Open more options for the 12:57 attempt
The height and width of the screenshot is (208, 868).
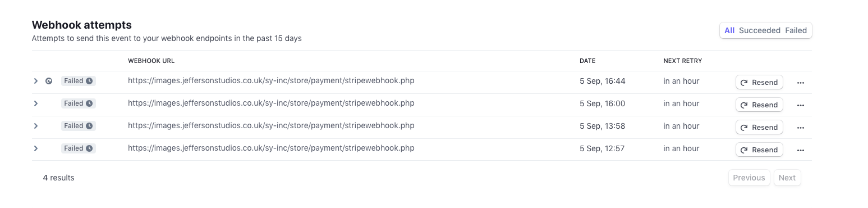[x=801, y=150]
